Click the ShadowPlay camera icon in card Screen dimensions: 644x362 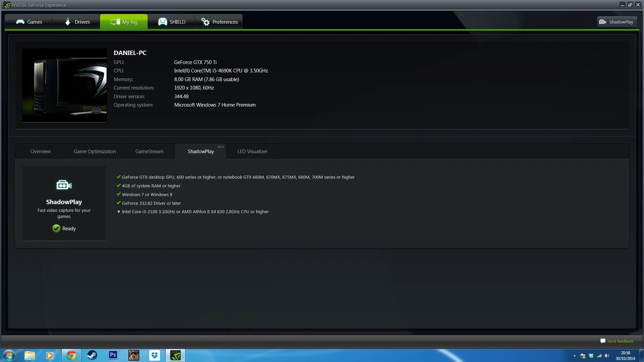coord(64,185)
